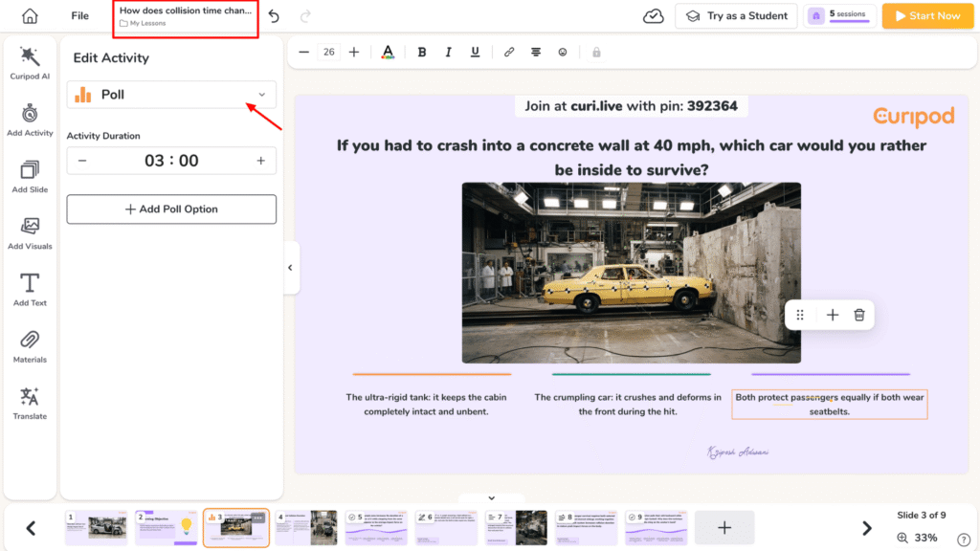Grab the drag handle on floating toolbar
The width and height of the screenshot is (980, 551).
(x=800, y=315)
